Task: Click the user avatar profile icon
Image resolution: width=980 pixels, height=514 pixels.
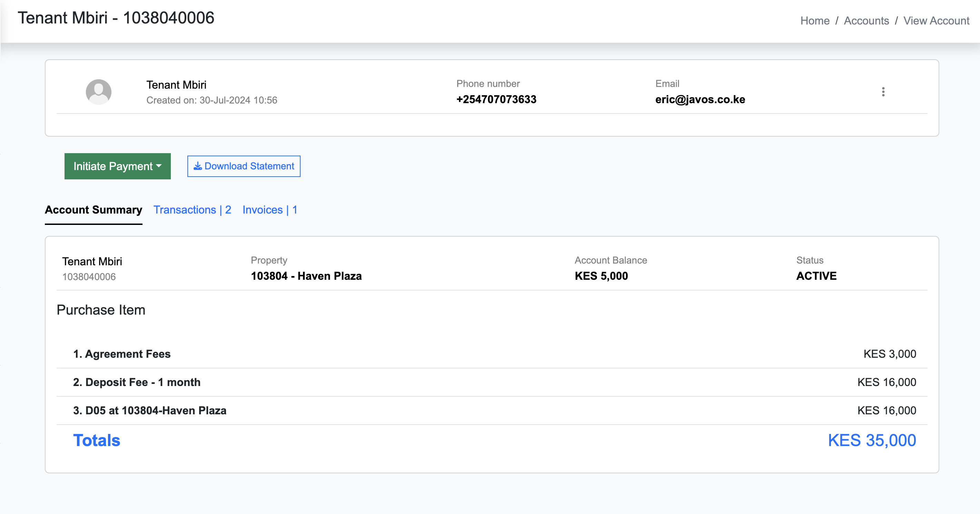Action: [98, 91]
